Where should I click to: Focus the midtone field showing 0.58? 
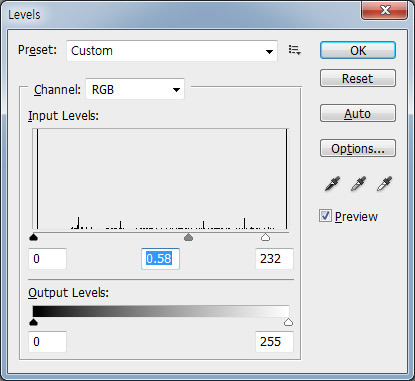coord(160,259)
